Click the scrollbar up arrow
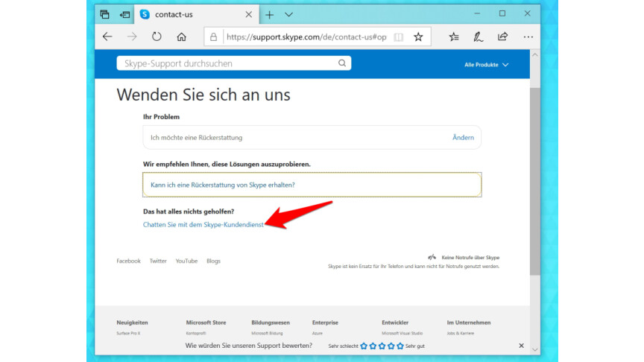644x362 pixels. [534, 54]
